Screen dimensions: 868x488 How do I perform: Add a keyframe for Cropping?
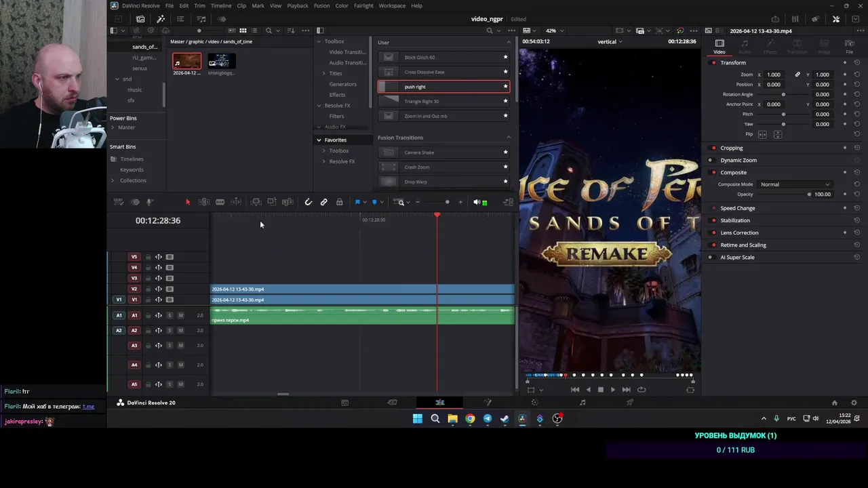point(845,148)
